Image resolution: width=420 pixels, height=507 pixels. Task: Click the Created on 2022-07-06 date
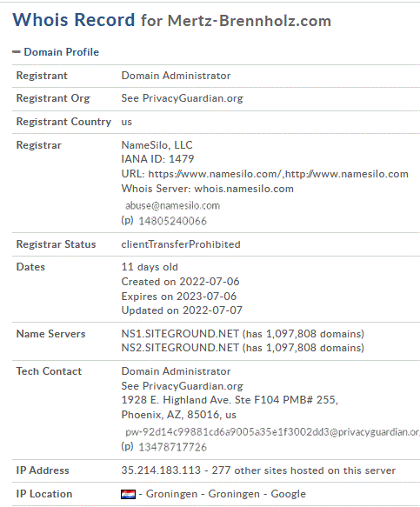click(x=180, y=282)
